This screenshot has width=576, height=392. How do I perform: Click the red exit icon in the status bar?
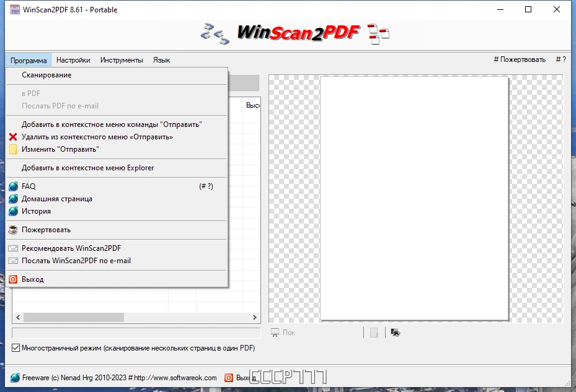click(229, 378)
